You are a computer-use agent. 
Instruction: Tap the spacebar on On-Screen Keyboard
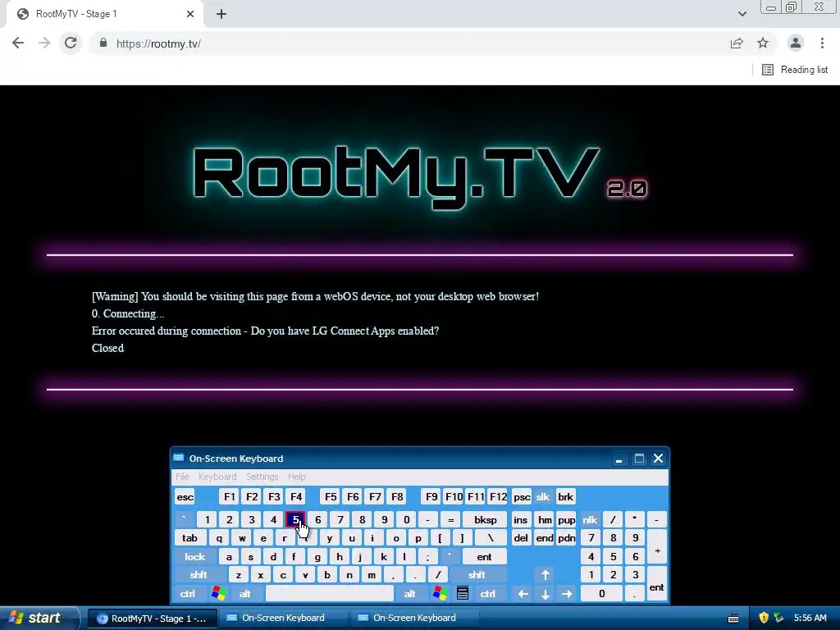(x=330, y=594)
